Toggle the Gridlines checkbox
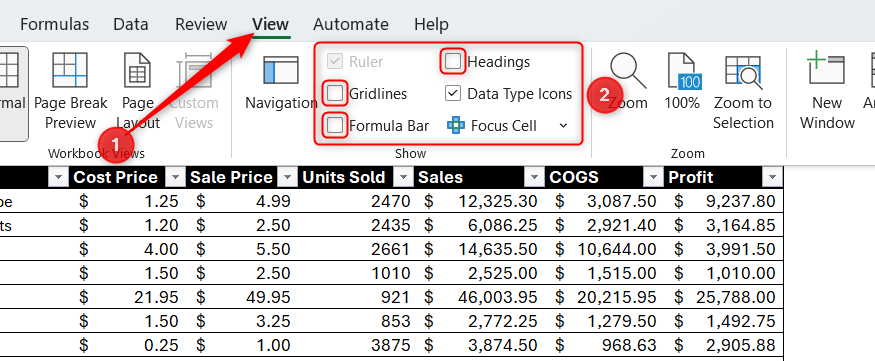Viewport: 875px width, 361px height. point(335,93)
